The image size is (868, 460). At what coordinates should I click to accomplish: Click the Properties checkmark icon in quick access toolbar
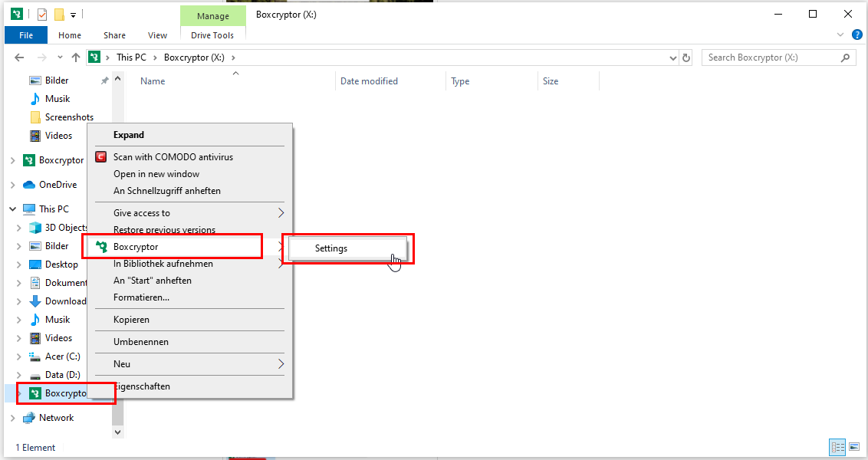pos(42,15)
